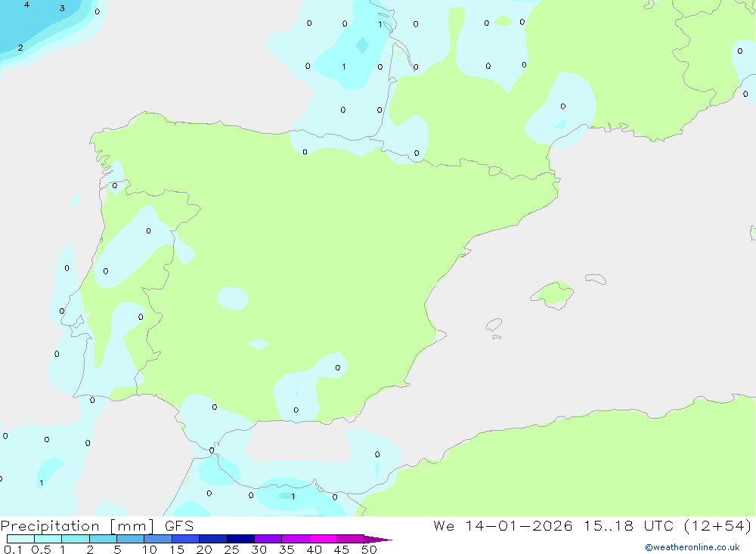Click Ibiza island outline on the map
Screen dimensions: 756x554
click(494, 325)
